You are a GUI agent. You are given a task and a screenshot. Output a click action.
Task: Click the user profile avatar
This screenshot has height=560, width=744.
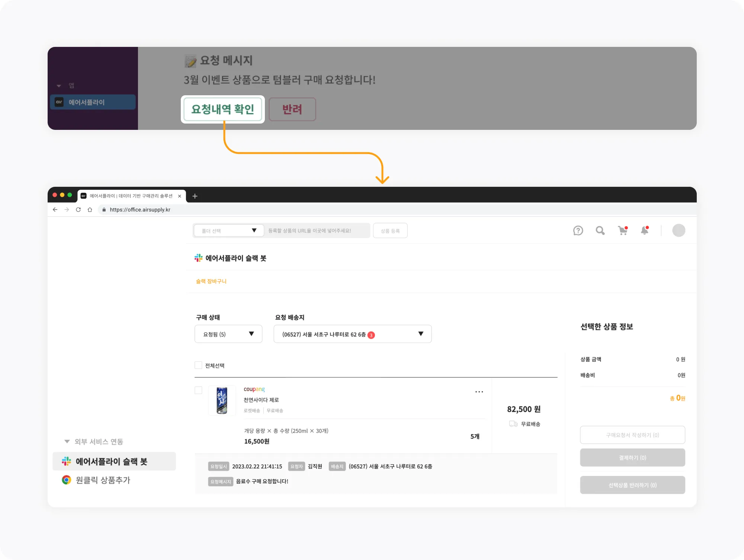679,230
